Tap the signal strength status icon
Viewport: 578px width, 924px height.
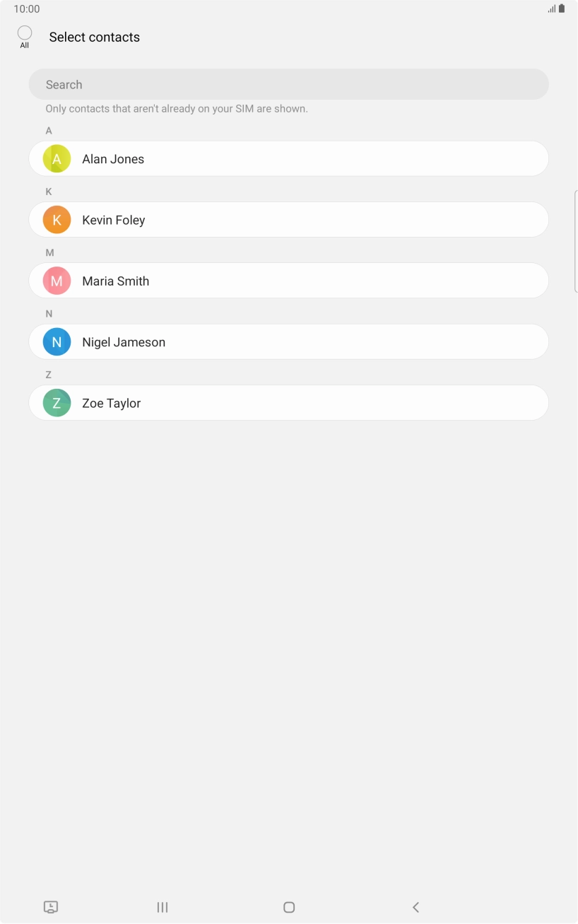pos(551,9)
